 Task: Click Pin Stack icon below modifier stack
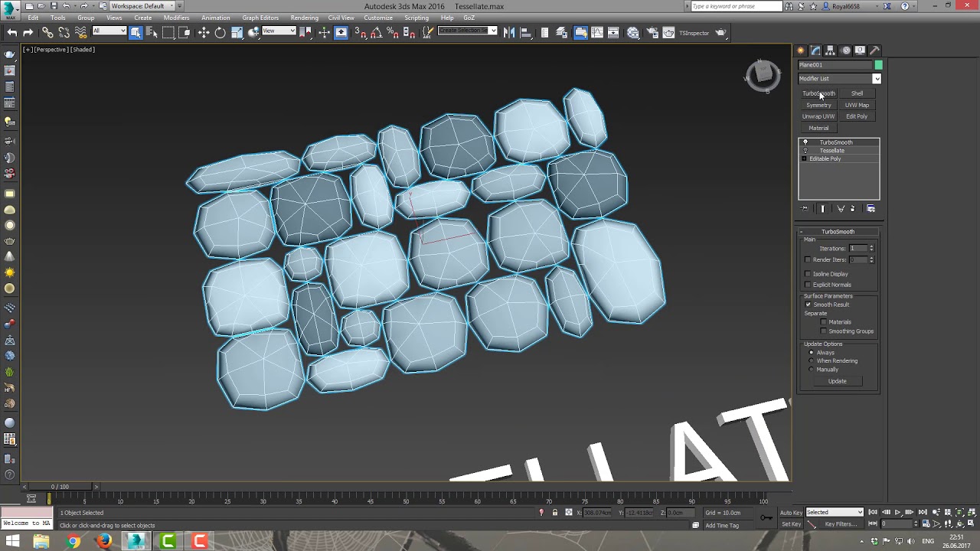805,208
